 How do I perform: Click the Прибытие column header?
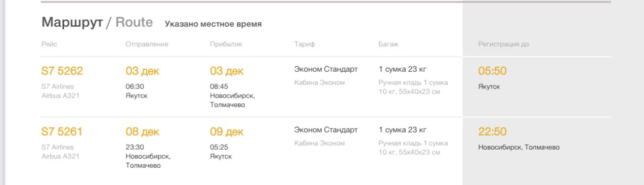tap(226, 44)
